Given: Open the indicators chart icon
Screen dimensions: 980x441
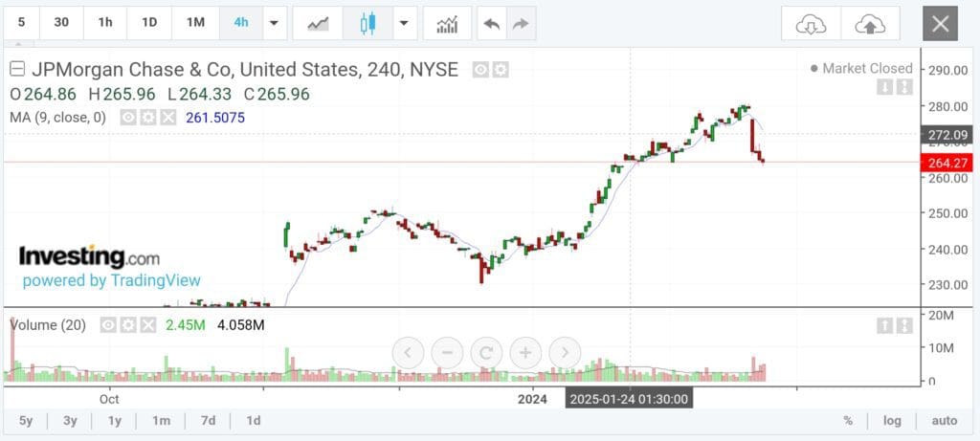Looking at the screenshot, I should 447,23.
